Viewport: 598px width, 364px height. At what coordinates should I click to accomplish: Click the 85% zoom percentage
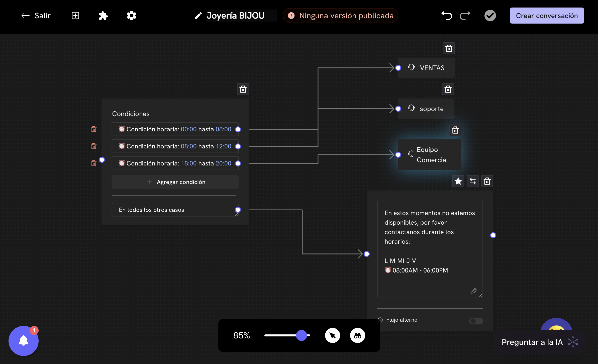tap(241, 335)
